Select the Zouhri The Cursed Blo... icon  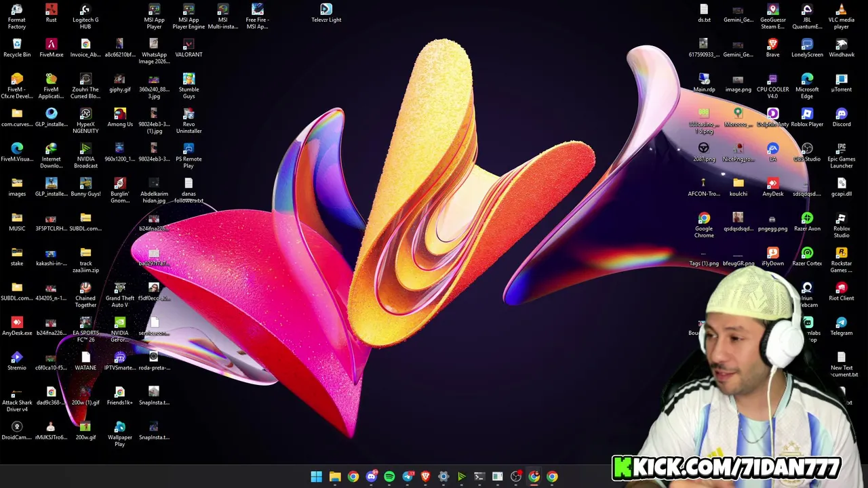click(x=85, y=86)
